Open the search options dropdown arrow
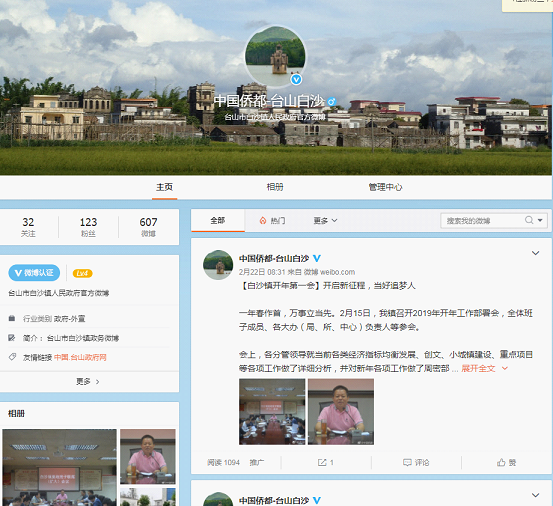This screenshot has width=553, height=506. [x=540, y=220]
